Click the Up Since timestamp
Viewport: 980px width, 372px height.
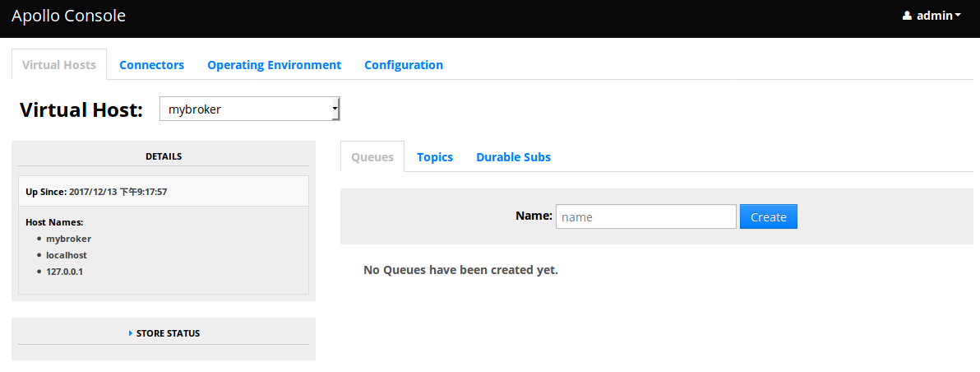[x=118, y=192]
